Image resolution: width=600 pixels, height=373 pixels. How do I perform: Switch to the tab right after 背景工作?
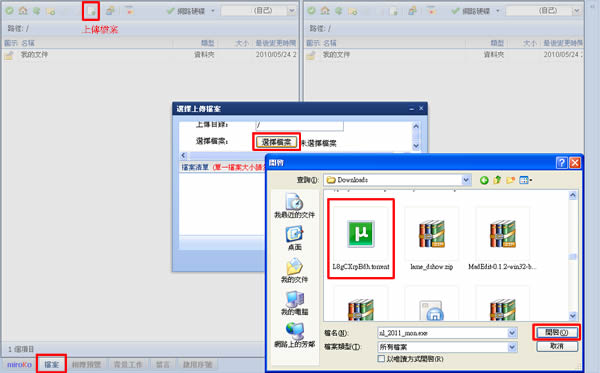163,365
